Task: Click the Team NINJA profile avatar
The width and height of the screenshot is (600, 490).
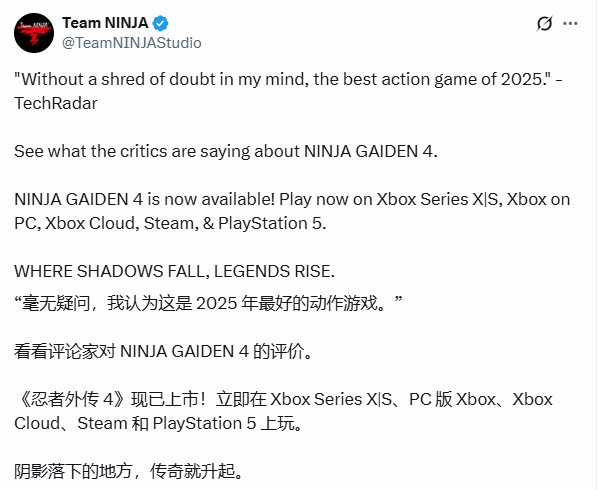Action: 33,32
